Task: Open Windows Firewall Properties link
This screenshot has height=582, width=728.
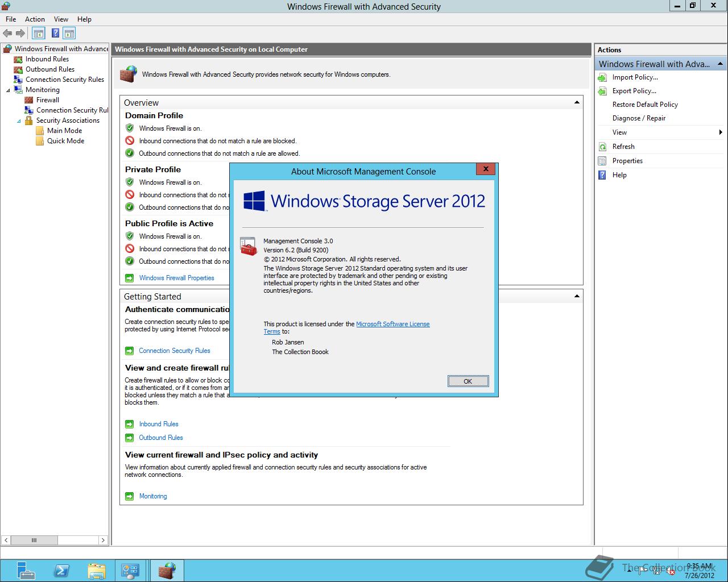Action: coord(176,278)
